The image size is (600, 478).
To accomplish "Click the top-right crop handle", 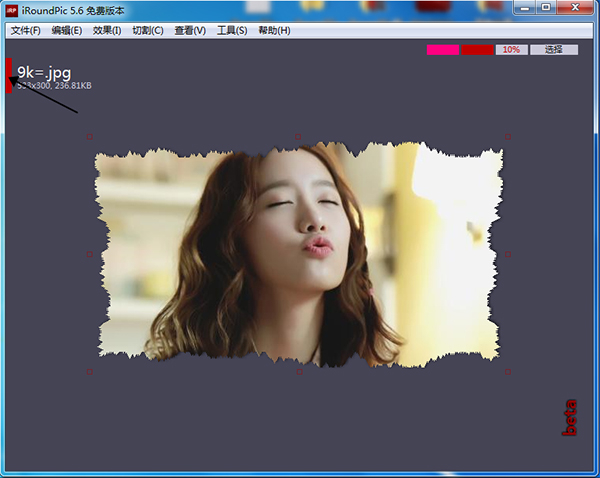I will tap(508, 136).
